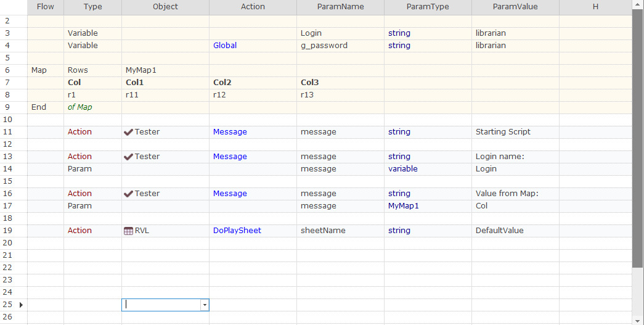Click the 'Starting Script' ParamValue cell
Screen dimensions: 644x325
tap(515, 132)
